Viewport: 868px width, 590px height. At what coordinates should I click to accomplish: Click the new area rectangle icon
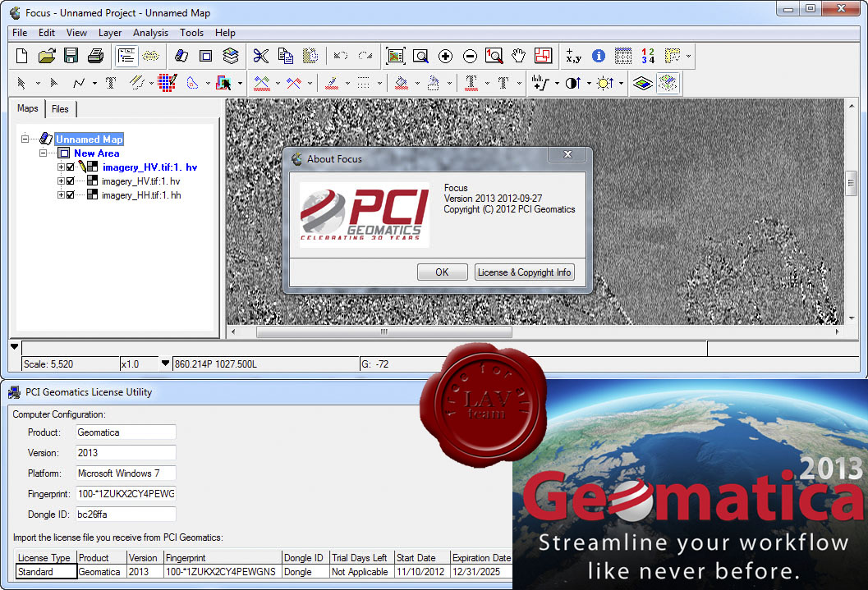206,56
